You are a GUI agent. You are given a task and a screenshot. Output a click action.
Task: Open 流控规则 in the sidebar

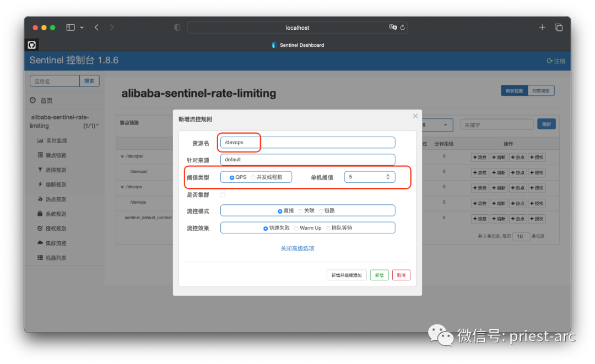click(x=52, y=170)
